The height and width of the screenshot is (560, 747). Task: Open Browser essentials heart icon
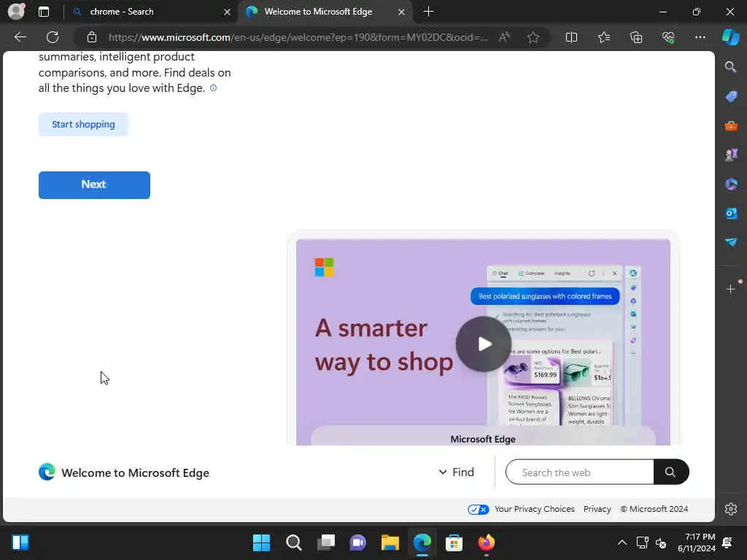(x=668, y=37)
